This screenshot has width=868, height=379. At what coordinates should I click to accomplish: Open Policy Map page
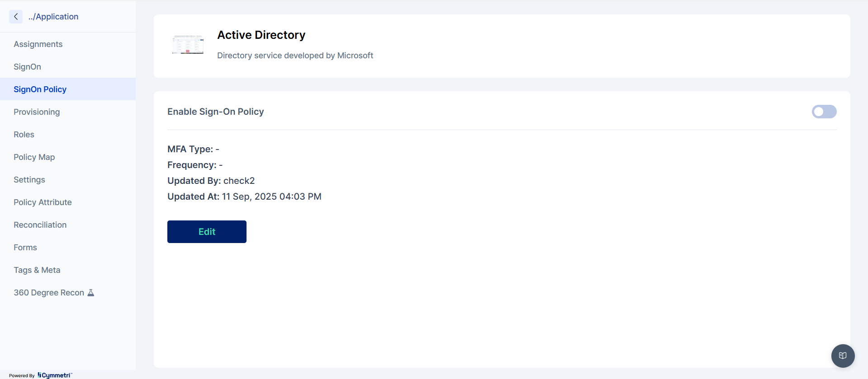68,157
